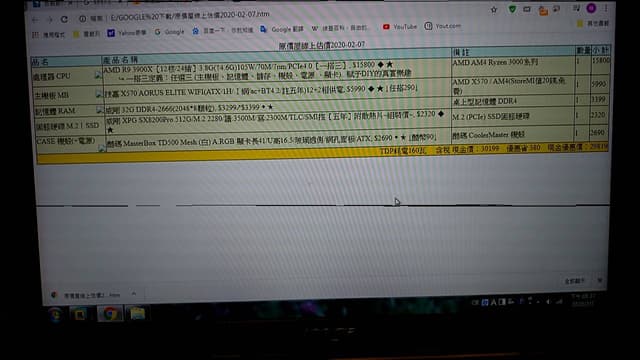Click the XPG SX8200Pro 512G SSD row
This screenshot has height=360, width=640.
(278, 121)
